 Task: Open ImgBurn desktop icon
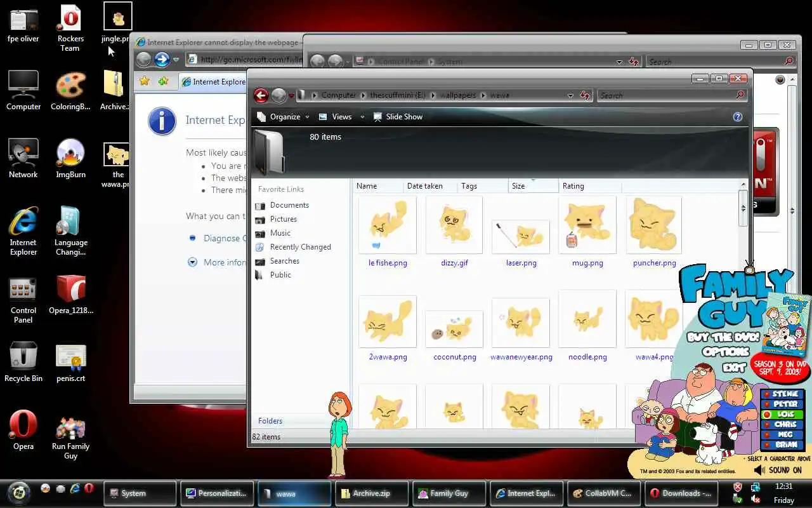[70, 159]
